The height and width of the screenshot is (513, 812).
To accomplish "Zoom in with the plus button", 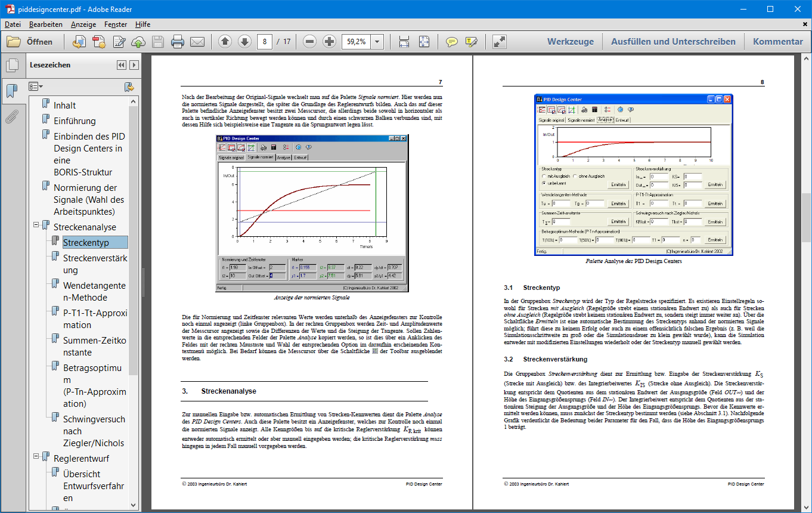I will pyautogui.click(x=329, y=42).
